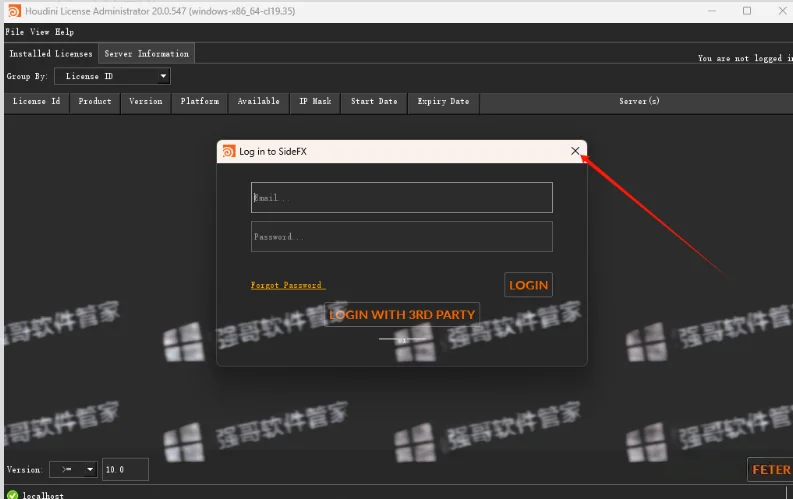This screenshot has width=793, height=499.
Task: Click the LOGIN button
Action: click(x=528, y=285)
